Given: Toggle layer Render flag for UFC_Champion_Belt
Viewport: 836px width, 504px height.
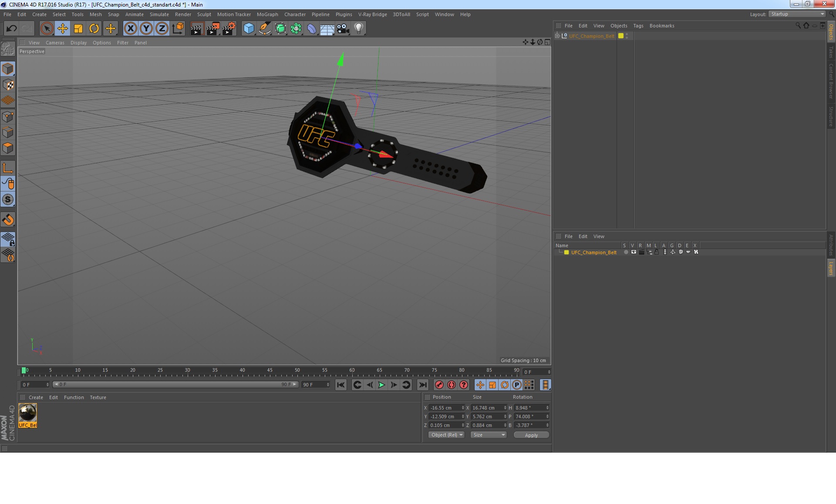Looking at the screenshot, I should coord(641,252).
